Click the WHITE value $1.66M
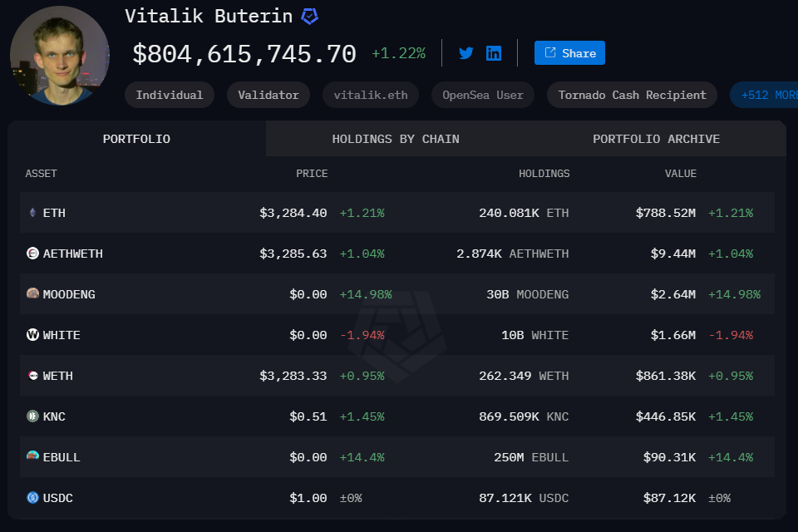This screenshot has height=532, width=798. point(672,335)
